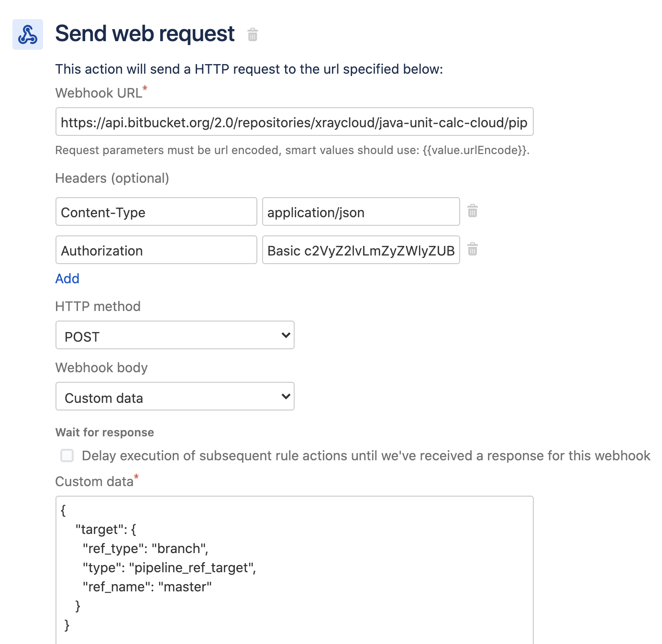Click the Content-Type header name field
This screenshot has height=644, width=662.
tap(156, 211)
